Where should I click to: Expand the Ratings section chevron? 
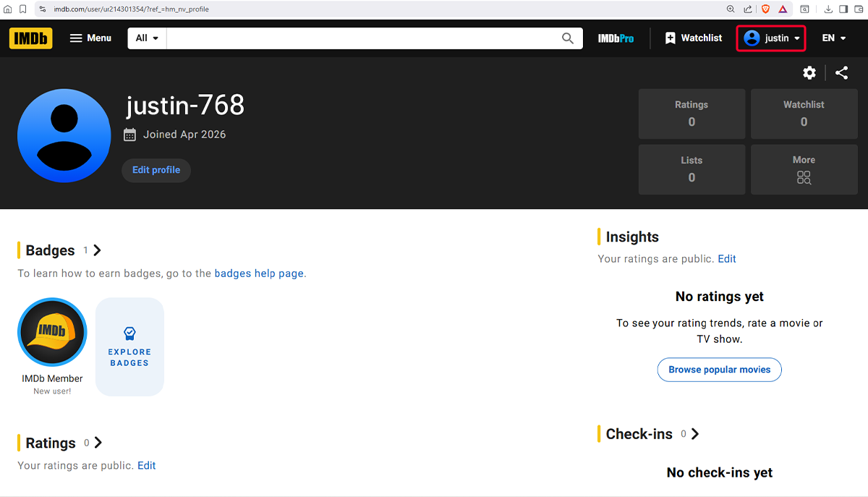(98, 443)
